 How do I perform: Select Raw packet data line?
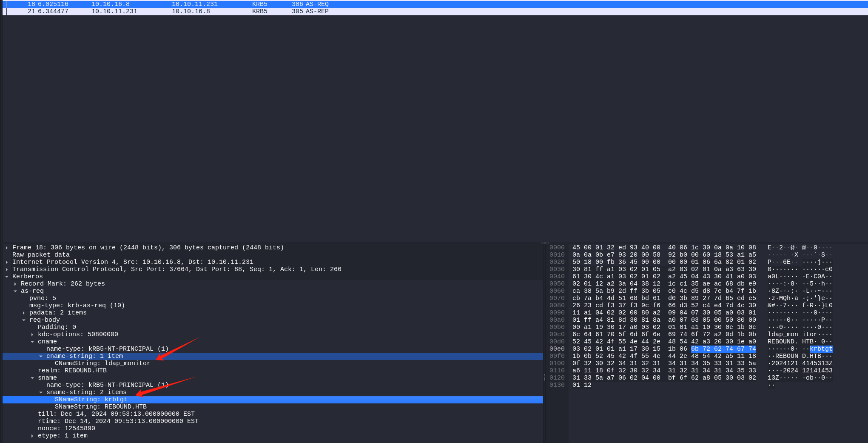pyautogui.click(x=273, y=255)
